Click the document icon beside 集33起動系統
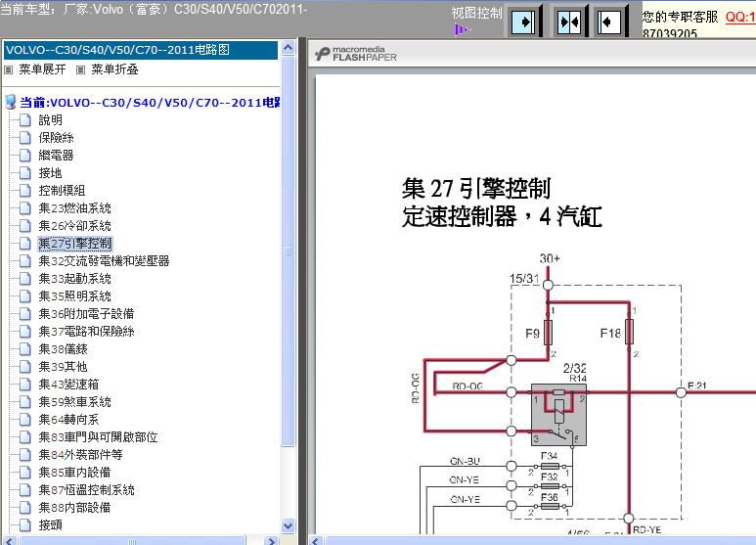756x545 pixels. tap(25, 279)
